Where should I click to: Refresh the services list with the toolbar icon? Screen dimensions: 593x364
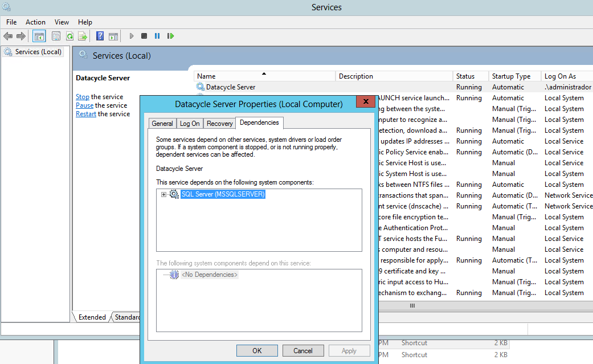click(x=69, y=36)
